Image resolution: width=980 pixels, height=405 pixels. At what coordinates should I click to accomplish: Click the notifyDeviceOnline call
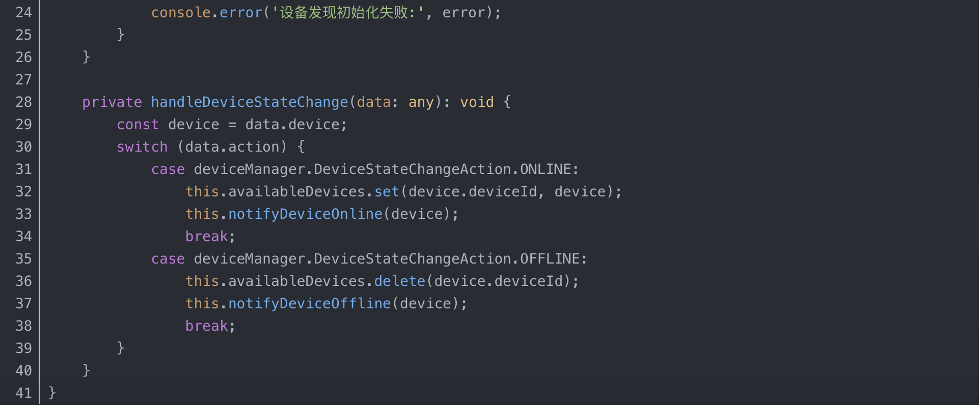(x=305, y=214)
